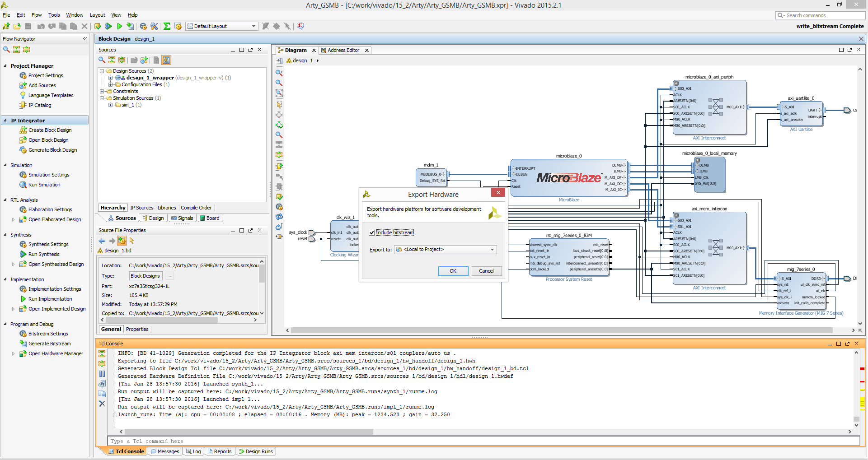Open the Export to location dropdown
The width and height of the screenshot is (868, 460).
pos(446,250)
